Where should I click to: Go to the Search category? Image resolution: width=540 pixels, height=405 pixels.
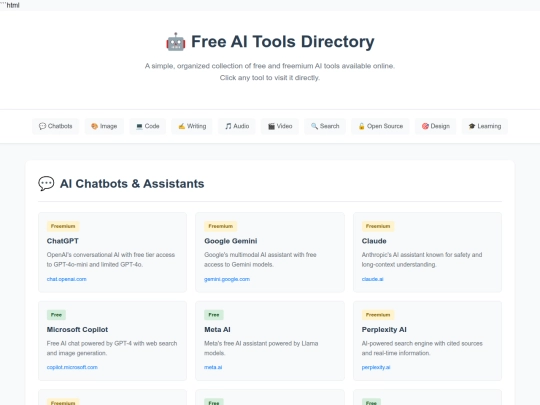[325, 126]
